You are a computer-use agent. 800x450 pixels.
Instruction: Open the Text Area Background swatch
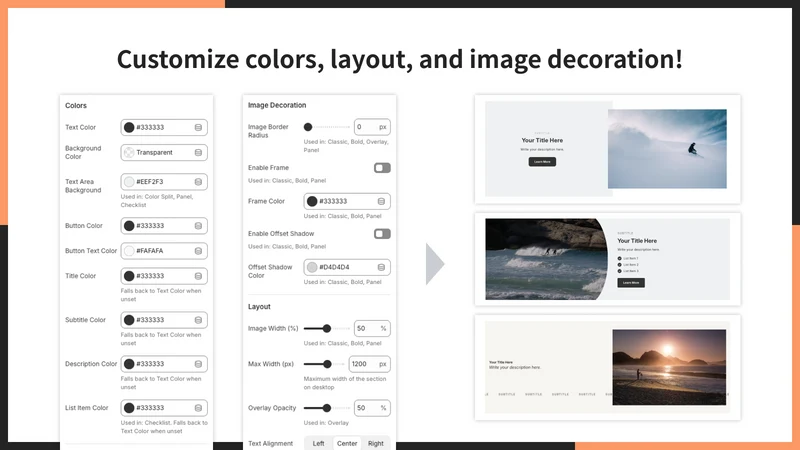[x=129, y=182]
